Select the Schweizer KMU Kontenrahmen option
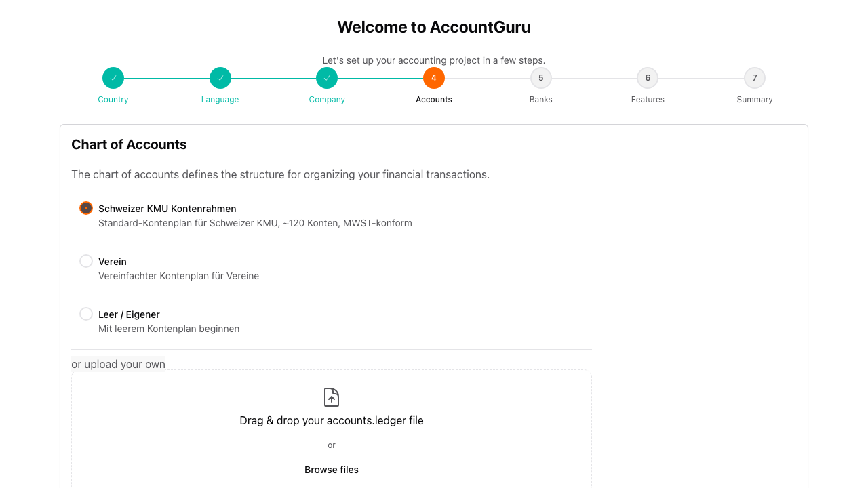 click(x=85, y=208)
